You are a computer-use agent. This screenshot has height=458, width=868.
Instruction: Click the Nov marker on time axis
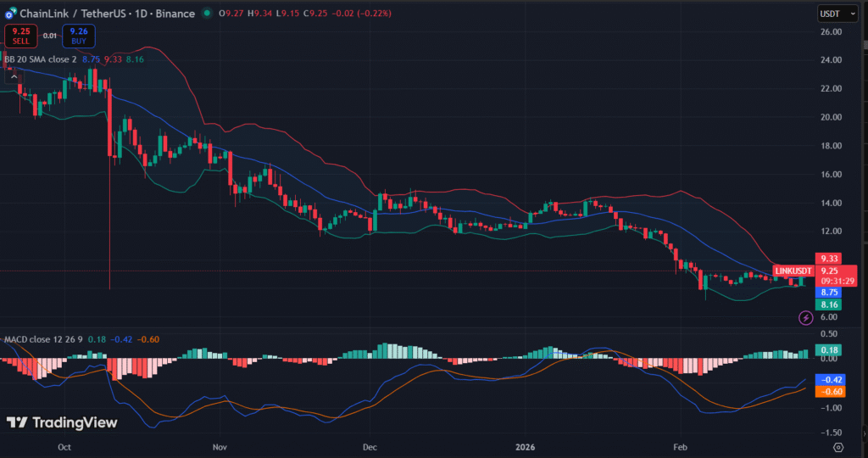(x=220, y=445)
